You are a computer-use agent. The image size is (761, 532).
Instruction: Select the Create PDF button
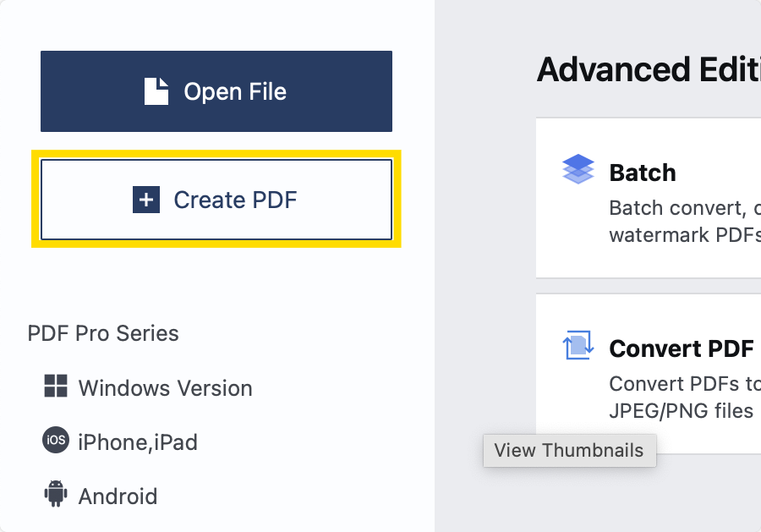[216, 200]
